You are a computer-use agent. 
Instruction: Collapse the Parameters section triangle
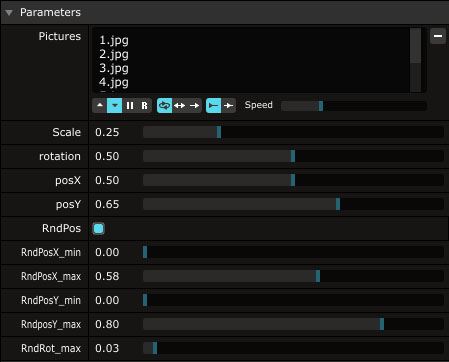coord(9,13)
